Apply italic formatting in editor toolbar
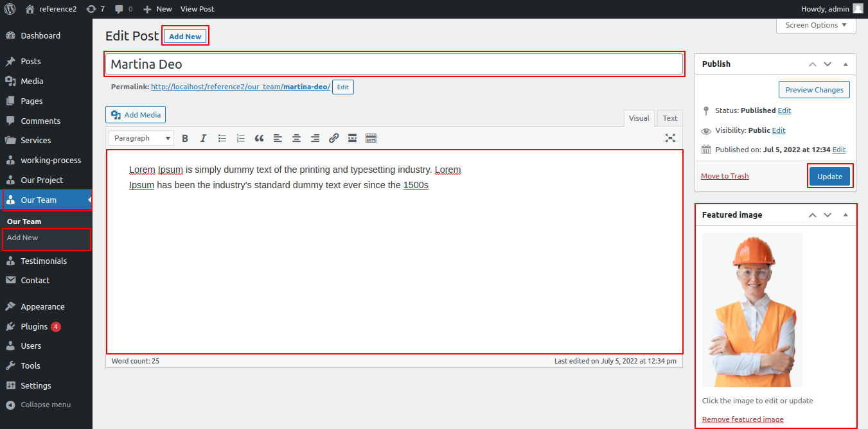 coord(203,138)
